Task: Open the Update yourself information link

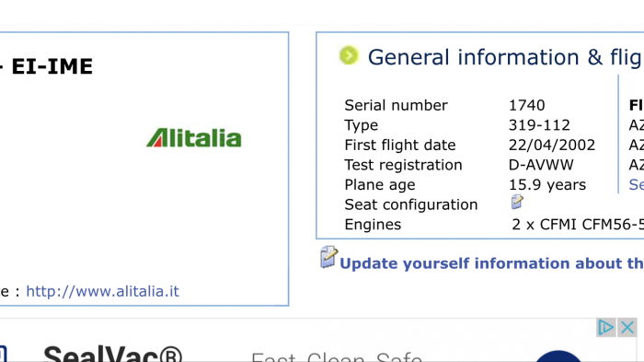Action: coord(491,263)
